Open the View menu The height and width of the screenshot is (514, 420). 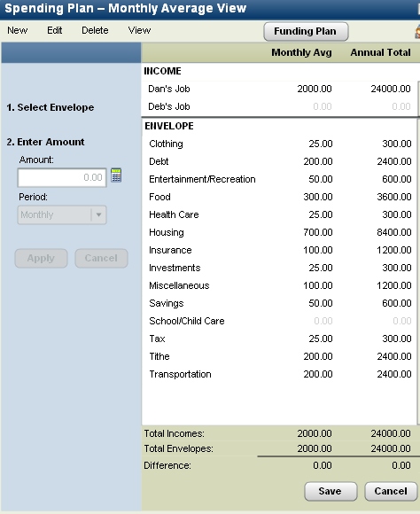tap(139, 30)
